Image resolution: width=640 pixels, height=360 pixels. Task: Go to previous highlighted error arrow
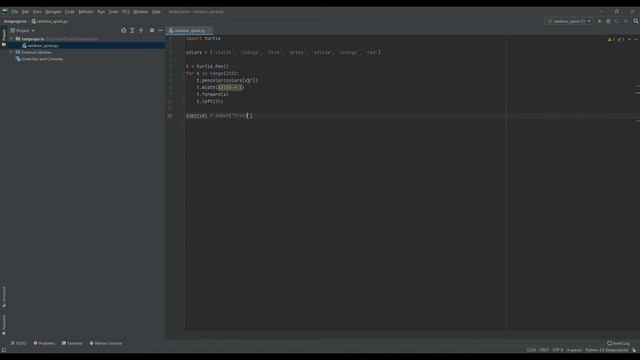pyautogui.click(x=629, y=40)
